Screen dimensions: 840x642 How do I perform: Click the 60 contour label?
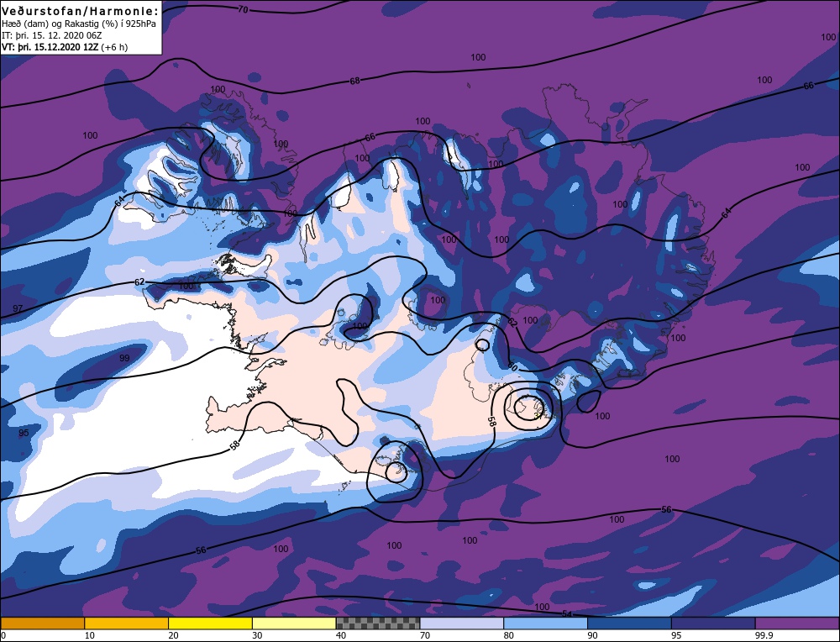(x=512, y=367)
